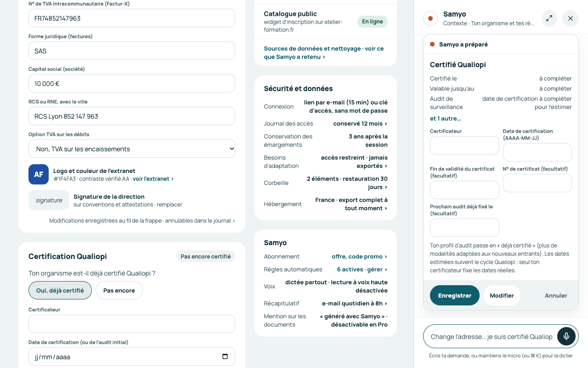The width and height of the screenshot is (588, 368).
Task: Click Samyo Date de certification (AAAA-MM-JJ) field
Action: (x=537, y=152)
